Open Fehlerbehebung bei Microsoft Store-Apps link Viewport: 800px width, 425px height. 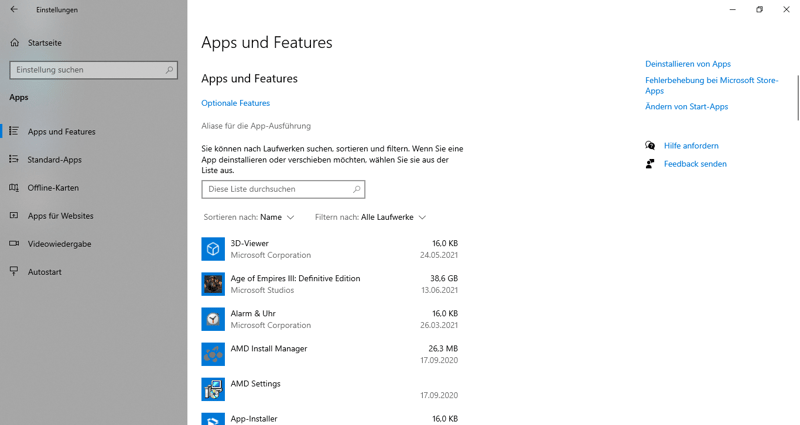(x=711, y=85)
